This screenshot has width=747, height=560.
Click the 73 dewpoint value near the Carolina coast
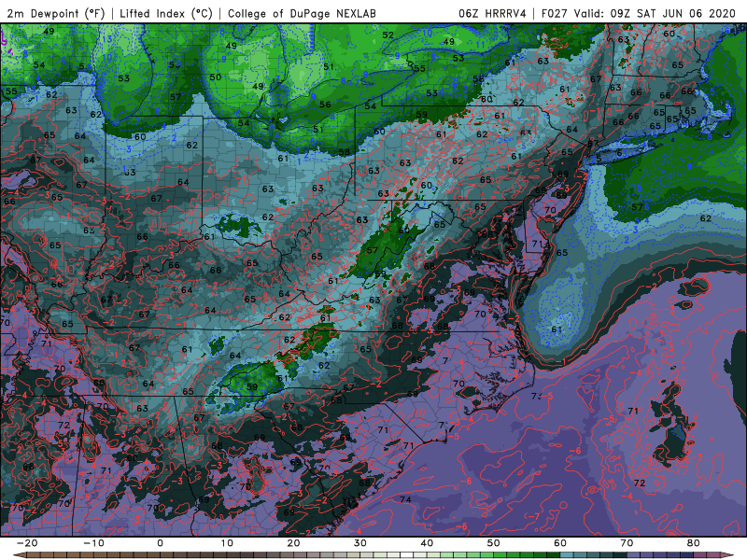tap(536, 396)
